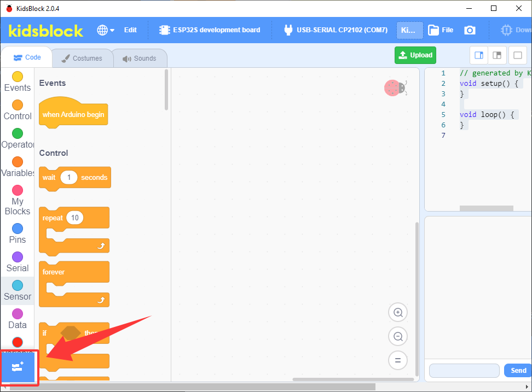Select the Variables block category
The width and height of the screenshot is (532, 392).
(18, 167)
